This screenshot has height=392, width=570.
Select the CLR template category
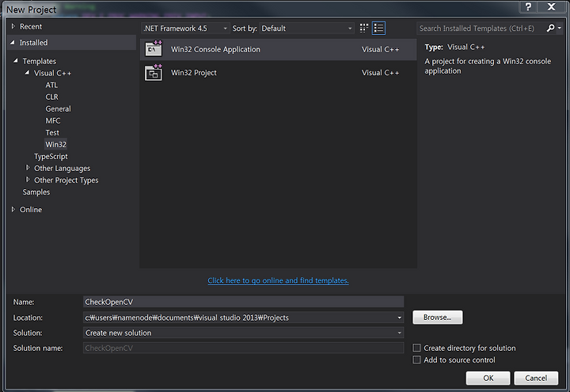coord(52,97)
